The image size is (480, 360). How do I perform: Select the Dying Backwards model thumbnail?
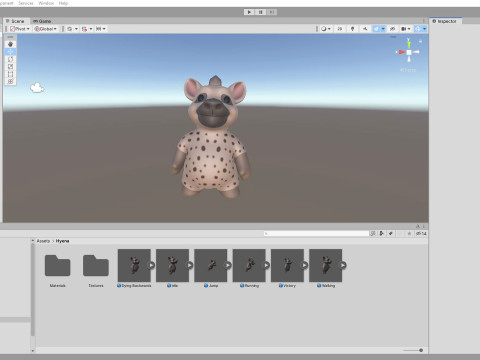(x=134, y=266)
